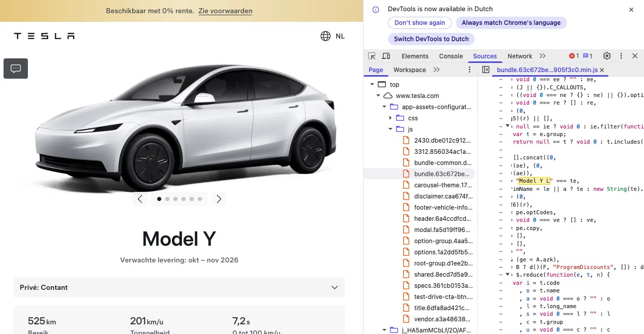Viewport: 644px width, 334px height.
Task: Close the bundle.63c672be min.js file tab
Action: [x=602, y=70]
